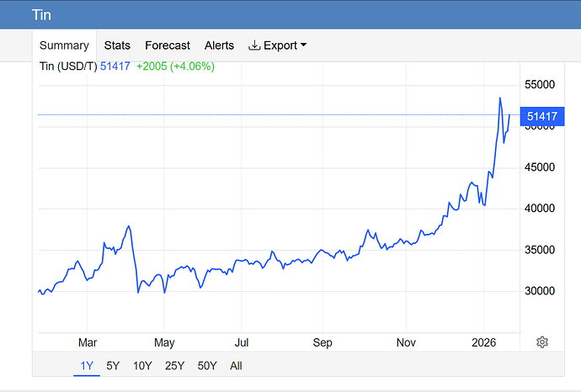Click the blue 51417 price value in legend
The image size is (581, 392).
coord(115,66)
